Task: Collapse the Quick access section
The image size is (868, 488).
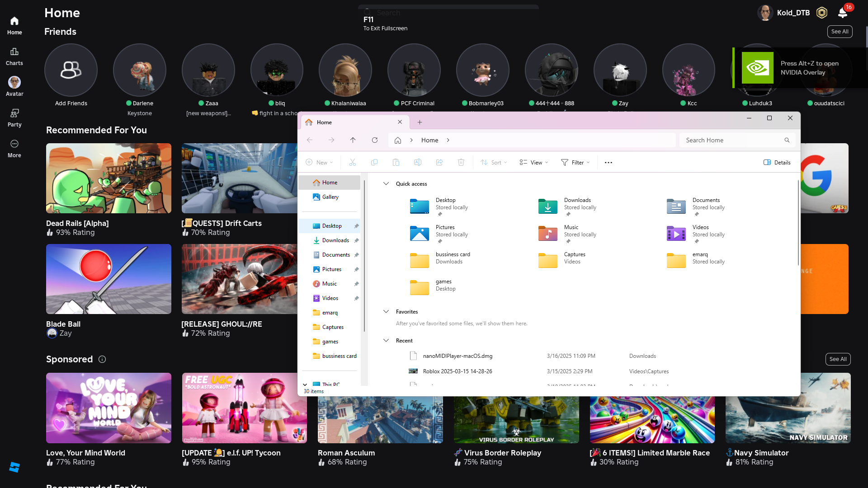Action: 386,183
